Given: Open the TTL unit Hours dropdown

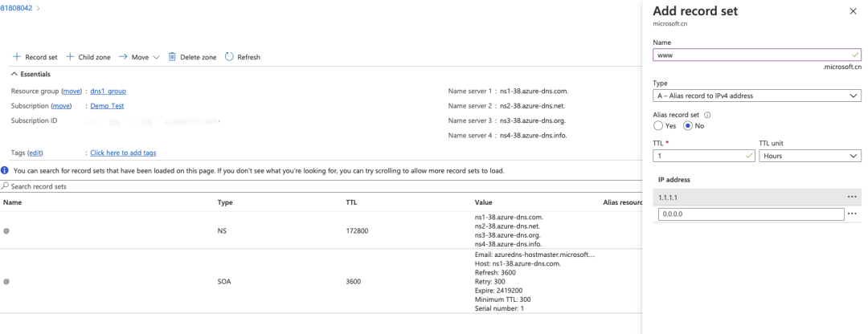Looking at the screenshot, I should [810, 156].
